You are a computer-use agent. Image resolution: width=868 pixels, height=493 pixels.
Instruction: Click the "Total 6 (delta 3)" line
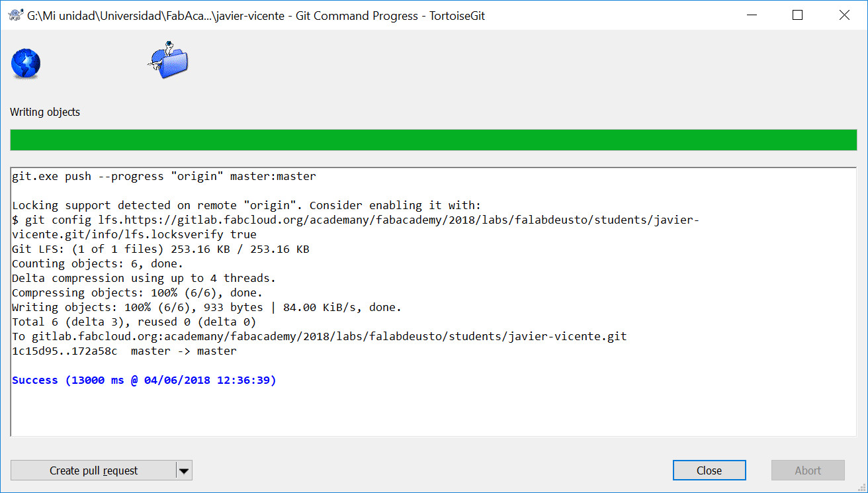[x=134, y=322]
